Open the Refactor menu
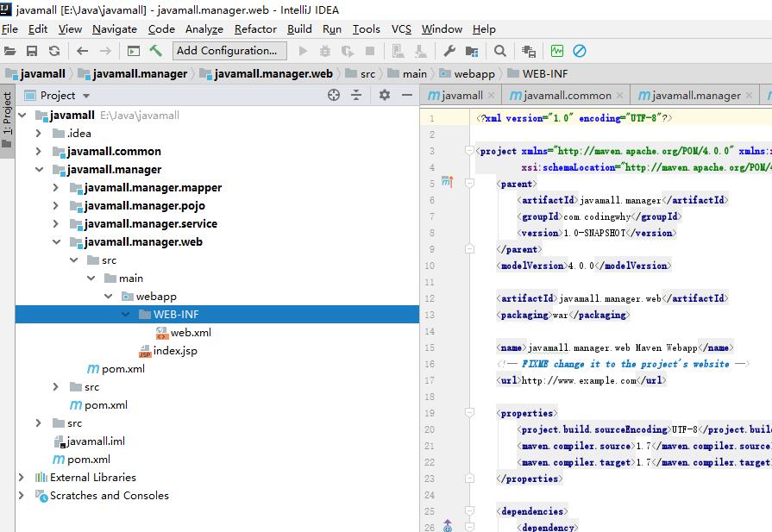772x532 pixels. pyautogui.click(x=255, y=28)
